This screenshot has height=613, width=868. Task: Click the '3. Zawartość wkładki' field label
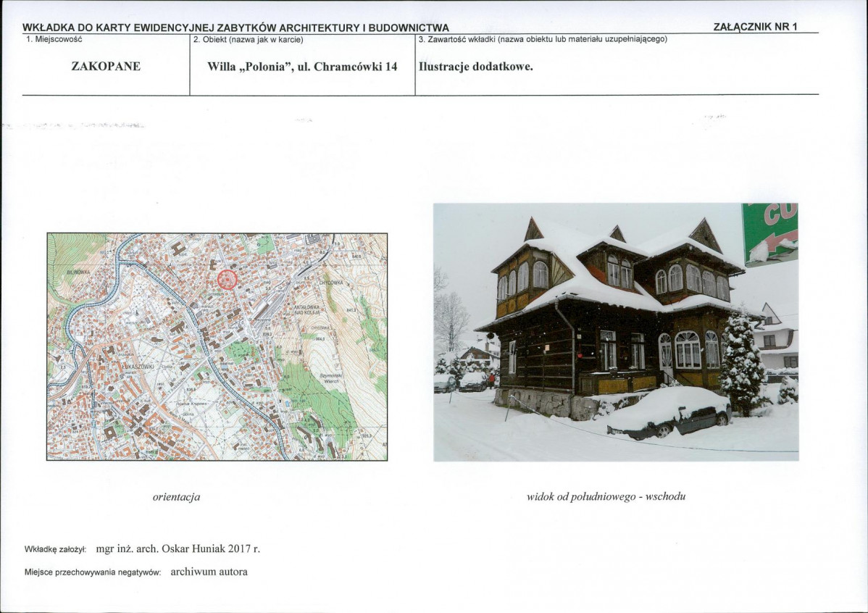tap(458, 39)
